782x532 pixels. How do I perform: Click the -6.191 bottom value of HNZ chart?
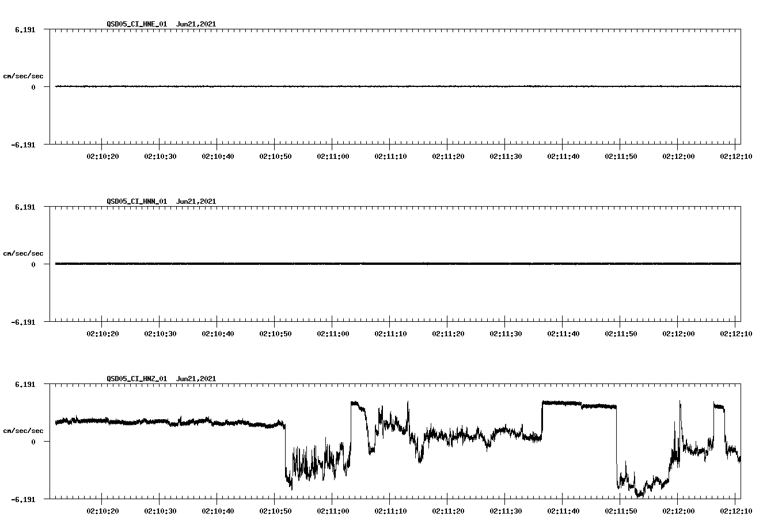[23, 499]
